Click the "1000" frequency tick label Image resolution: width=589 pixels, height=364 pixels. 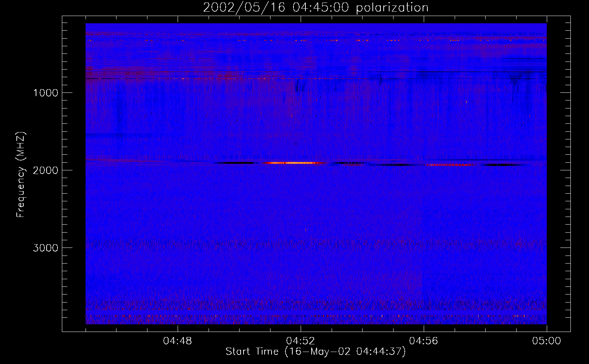(46, 93)
